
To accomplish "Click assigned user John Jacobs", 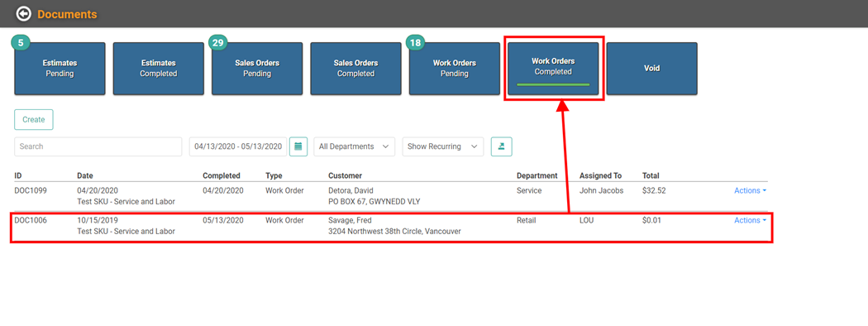I will 601,191.
